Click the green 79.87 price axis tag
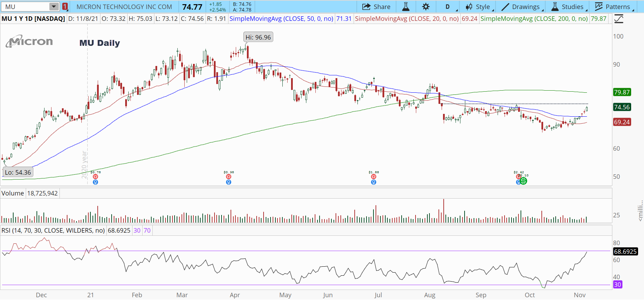 pyautogui.click(x=622, y=92)
